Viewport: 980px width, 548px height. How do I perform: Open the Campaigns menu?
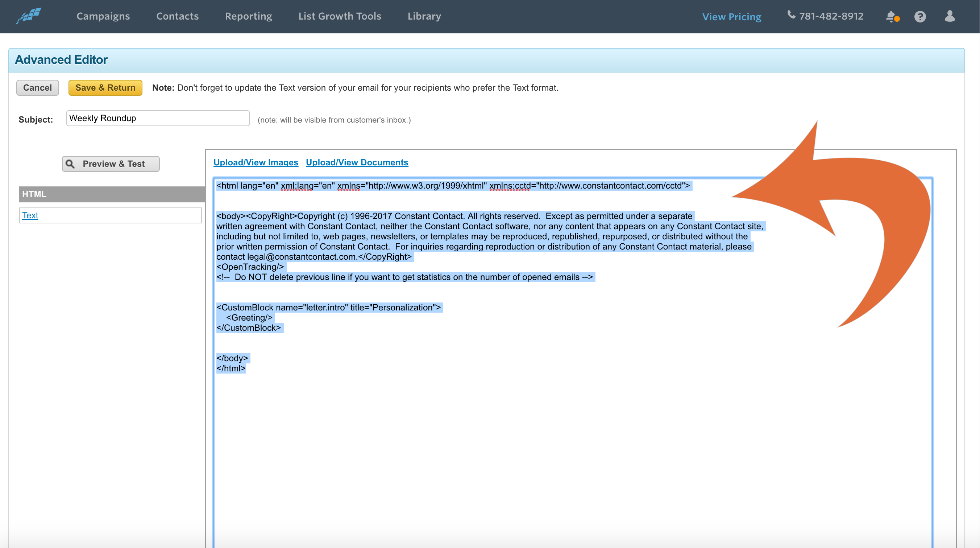click(x=103, y=16)
